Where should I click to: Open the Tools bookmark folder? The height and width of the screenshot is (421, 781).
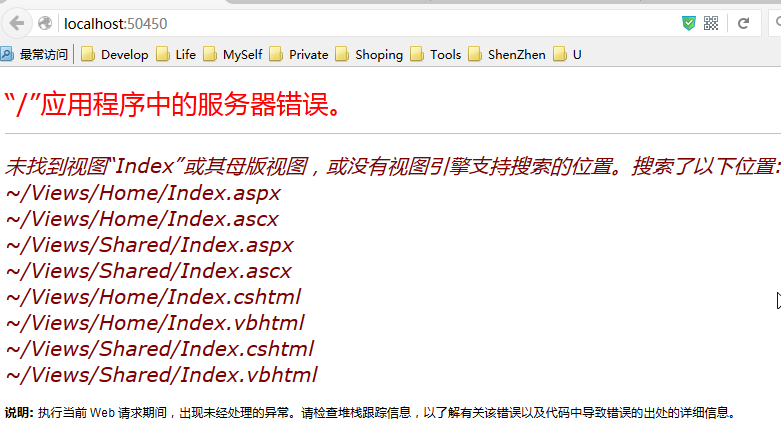tap(436, 54)
